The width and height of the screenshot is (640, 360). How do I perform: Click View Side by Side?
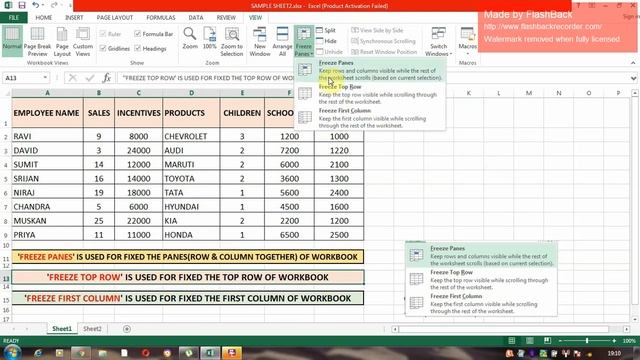pyautogui.click(x=377, y=30)
